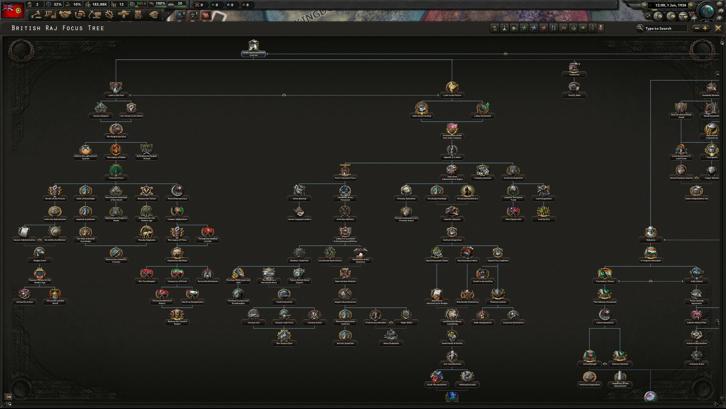Select the root focus at the tree top
The image size is (726, 409).
tap(253, 47)
